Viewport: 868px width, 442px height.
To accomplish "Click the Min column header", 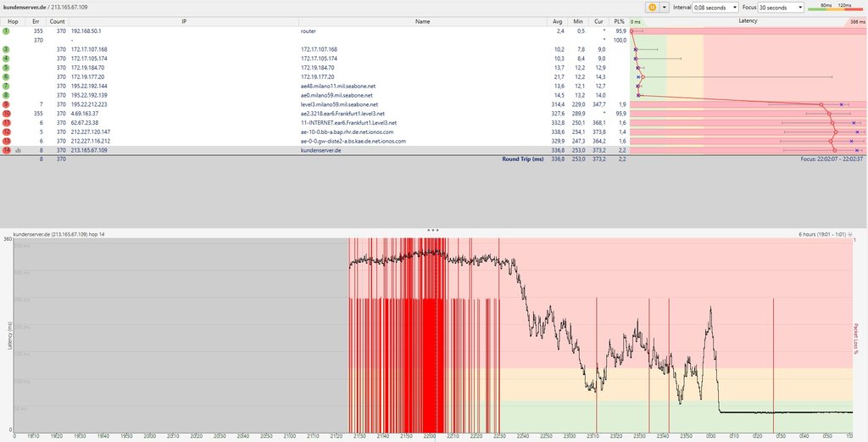I will tap(578, 21).
